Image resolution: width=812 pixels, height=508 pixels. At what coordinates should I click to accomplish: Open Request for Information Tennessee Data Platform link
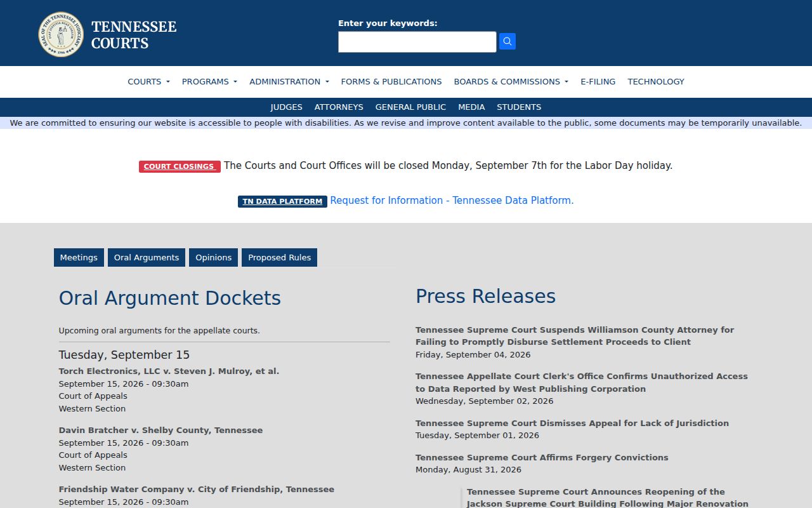(452, 200)
